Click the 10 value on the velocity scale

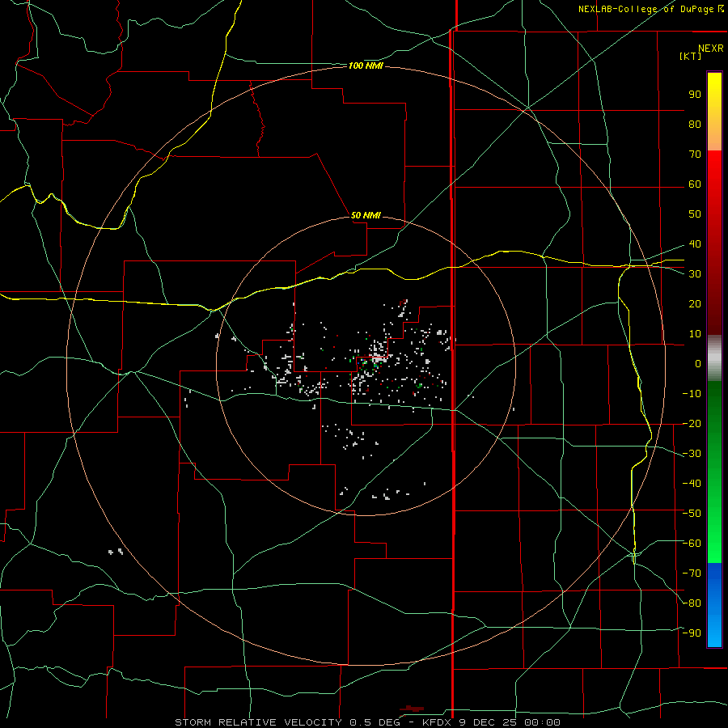695,334
